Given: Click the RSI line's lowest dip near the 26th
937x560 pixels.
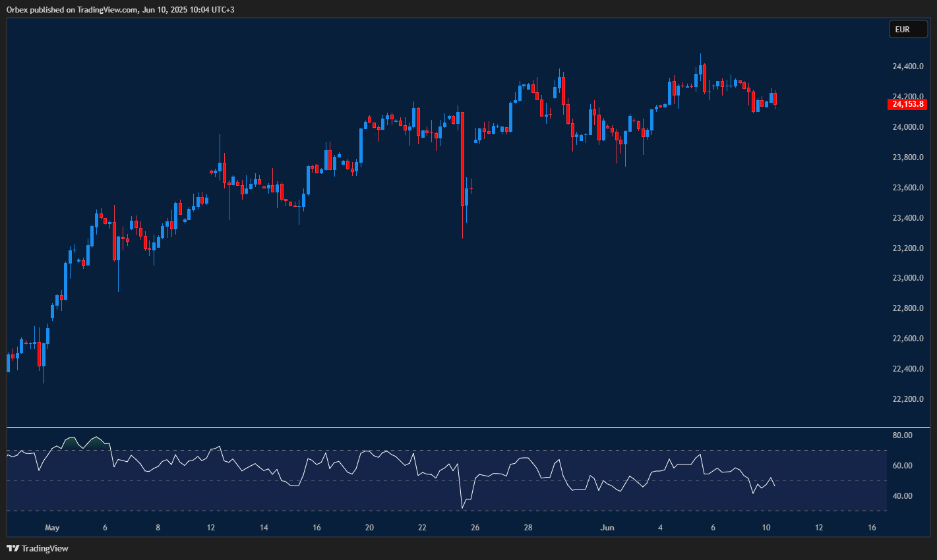Looking at the screenshot, I should click(x=463, y=507).
